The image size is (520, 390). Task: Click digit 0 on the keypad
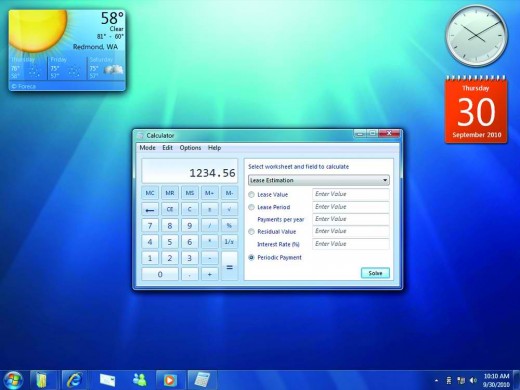[x=160, y=274]
